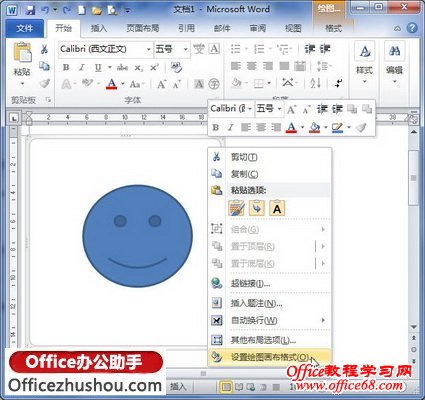Open the ribbon font size dropdown
Image resolution: width=425 pixels, height=400 pixels.
pyautogui.click(x=185, y=49)
